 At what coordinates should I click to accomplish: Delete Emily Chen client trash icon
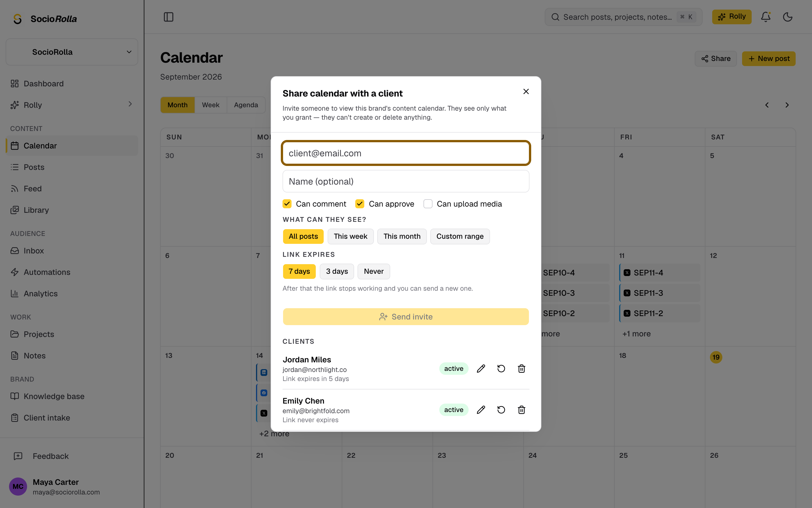pos(521,410)
